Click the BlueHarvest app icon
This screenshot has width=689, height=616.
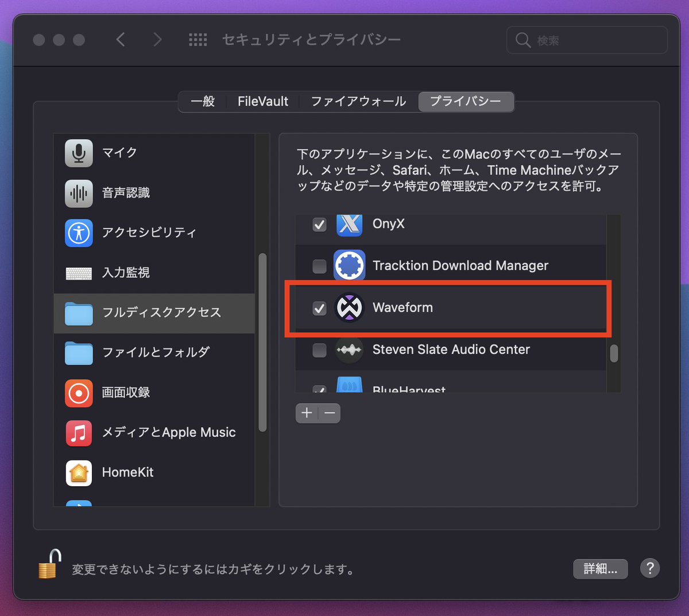pos(349,385)
